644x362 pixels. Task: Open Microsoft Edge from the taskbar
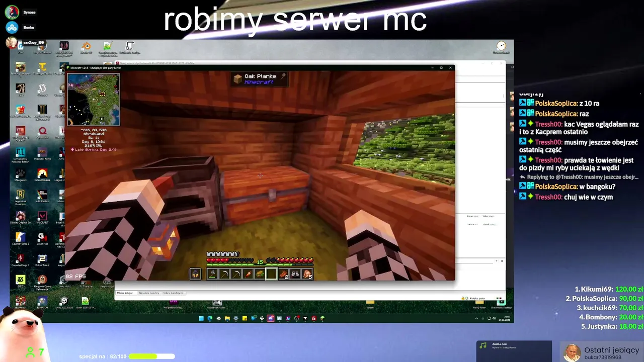pyautogui.click(x=210, y=318)
